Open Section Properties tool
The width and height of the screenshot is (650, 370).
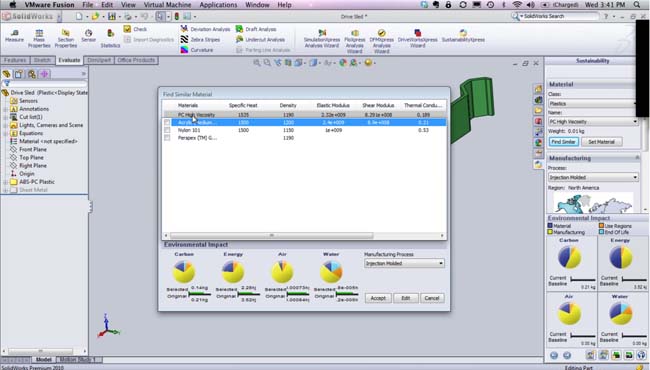click(x=65, y=39)
